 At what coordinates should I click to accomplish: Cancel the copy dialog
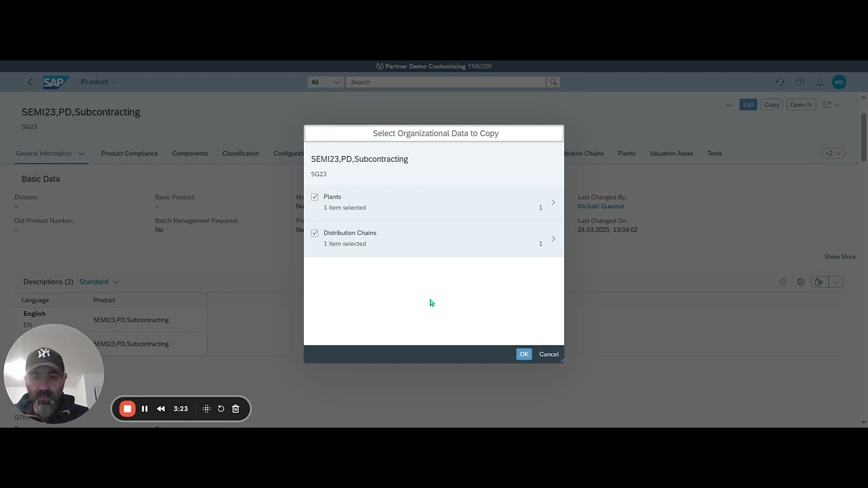pos(549,354)
